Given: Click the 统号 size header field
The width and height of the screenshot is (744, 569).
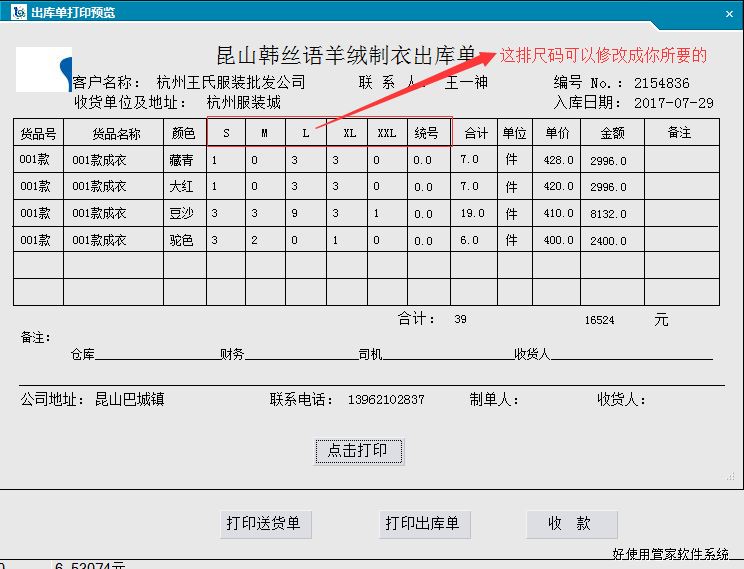Looking at the screenshot, I should (x=427, y=133).
